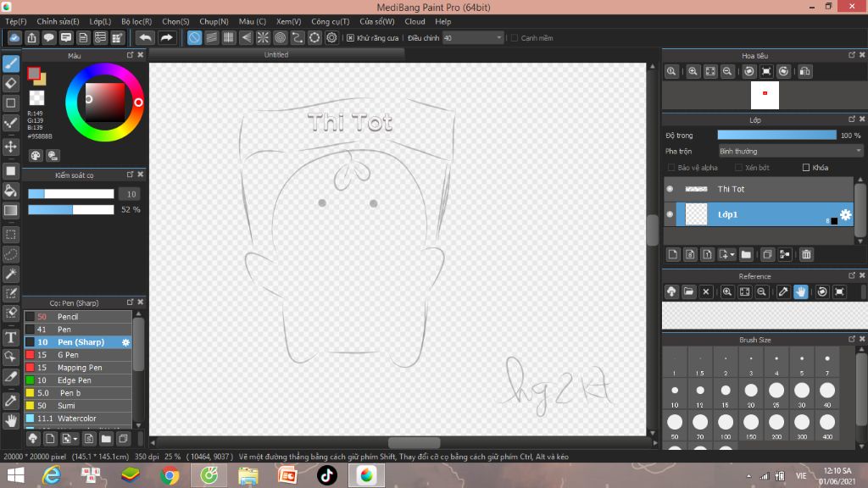868x488 pixels.
Task: Select the Thi Tot layer row
Action: click(x=759, y=189)
